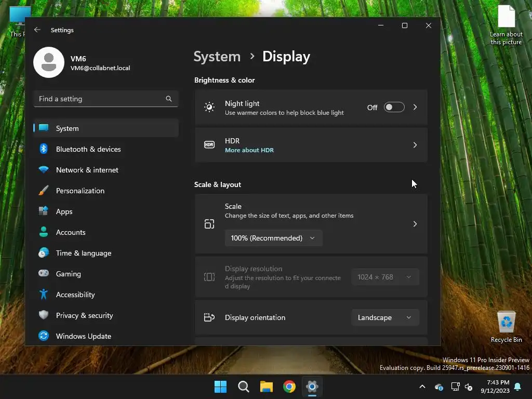Open the Display resolution 1024 × 768 dropdown
The image size is (532, 399).
click(x=385, y=277)
